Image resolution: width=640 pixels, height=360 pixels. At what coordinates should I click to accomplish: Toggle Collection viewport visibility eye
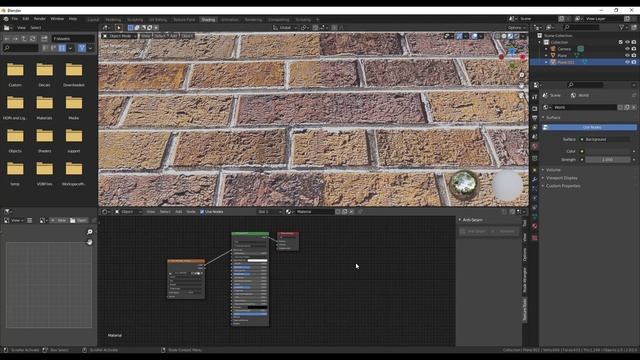pos(627,42)
